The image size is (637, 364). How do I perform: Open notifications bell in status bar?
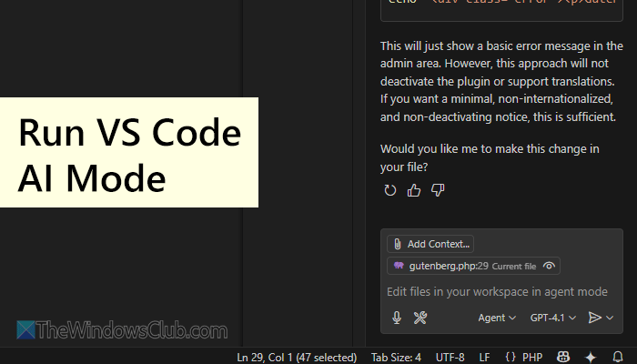[618, 357]
